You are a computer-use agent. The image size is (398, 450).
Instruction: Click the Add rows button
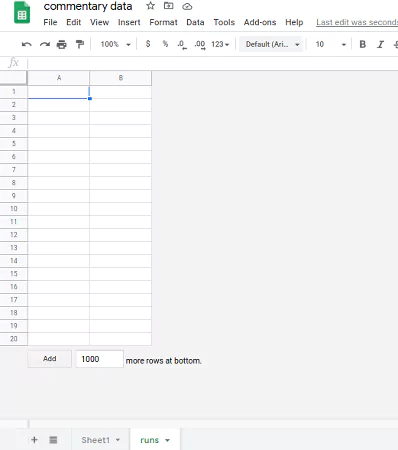[x=50, y=359]
